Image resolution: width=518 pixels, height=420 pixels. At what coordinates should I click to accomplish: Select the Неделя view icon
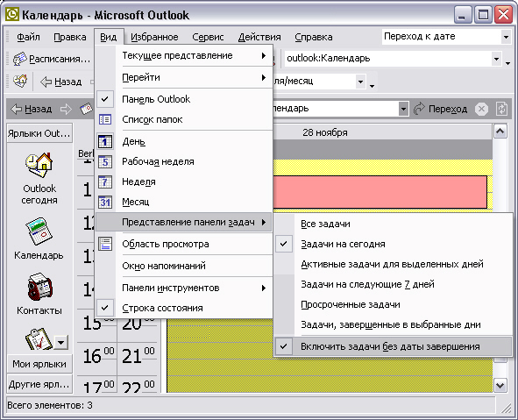(x=105, y=182)
